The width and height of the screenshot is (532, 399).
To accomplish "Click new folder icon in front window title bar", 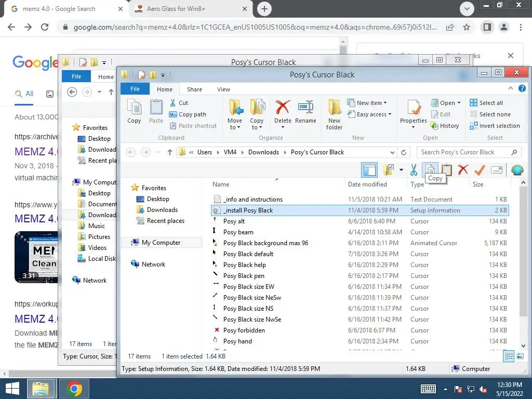I will [x=153, y=74].
